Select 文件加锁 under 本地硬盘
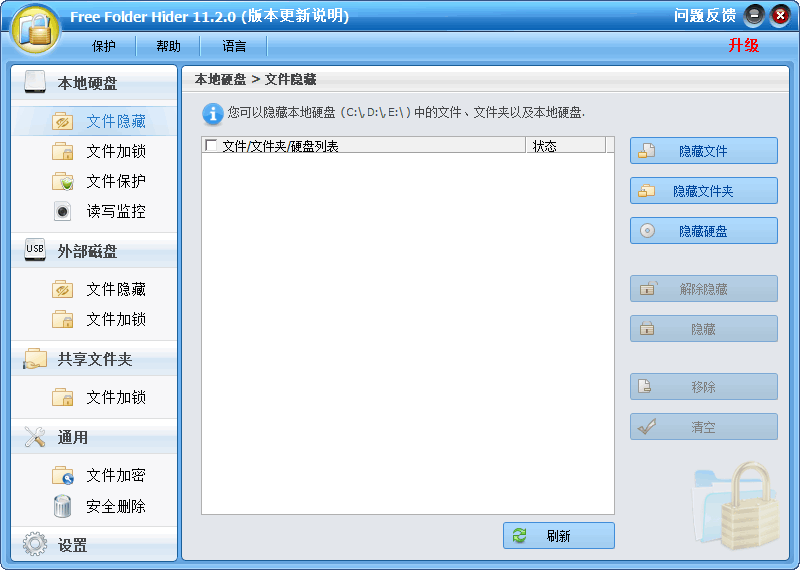800x570 pixels. click(116, 151)
